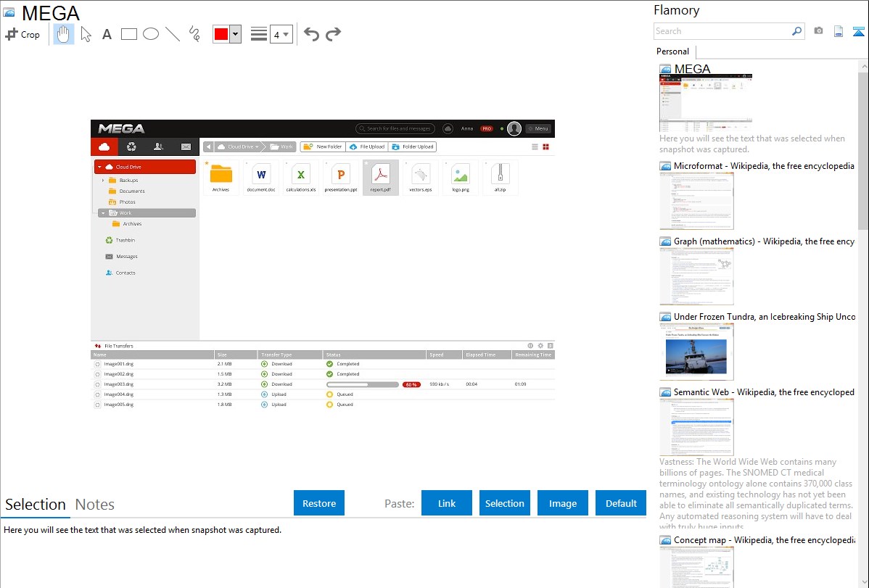Click into the Flamory Search field
The image size is (869, 588).
click(722, 31)
